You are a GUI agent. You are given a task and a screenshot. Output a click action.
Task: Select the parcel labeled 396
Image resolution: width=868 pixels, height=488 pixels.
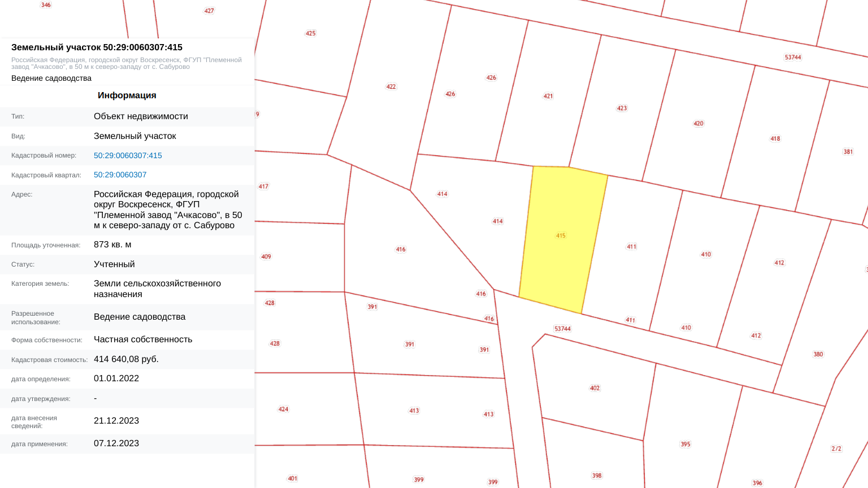757,483
